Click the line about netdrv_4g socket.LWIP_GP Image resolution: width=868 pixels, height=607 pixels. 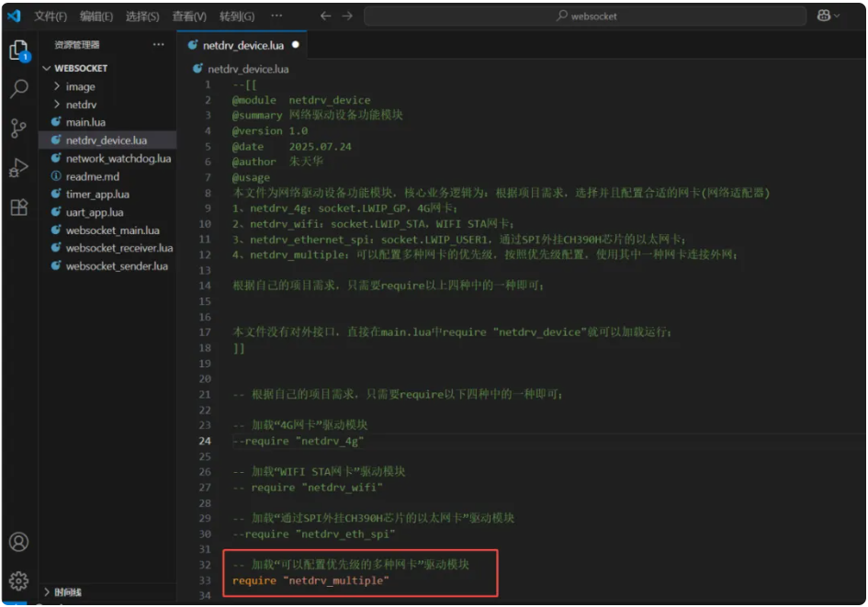pos(344,208)
